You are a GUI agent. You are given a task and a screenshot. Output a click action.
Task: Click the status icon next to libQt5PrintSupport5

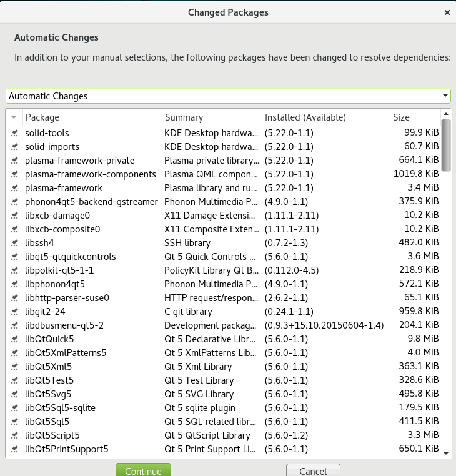click(14, 449)
